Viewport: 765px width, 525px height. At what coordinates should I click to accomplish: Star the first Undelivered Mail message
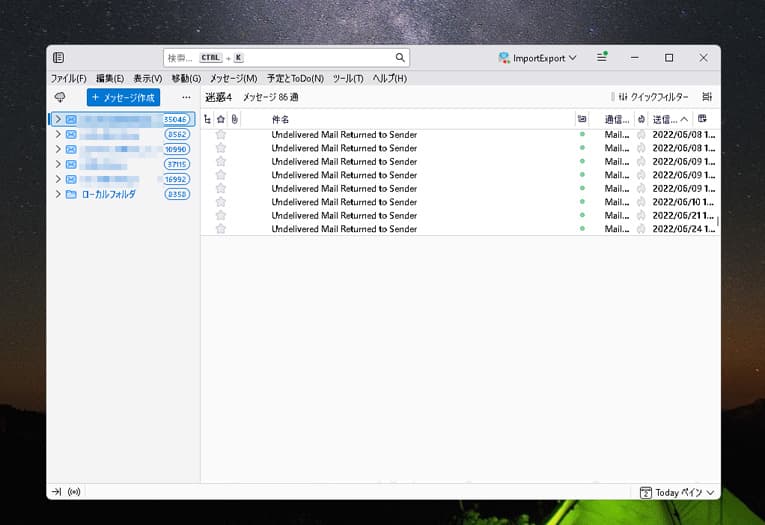tap(221, 134)
